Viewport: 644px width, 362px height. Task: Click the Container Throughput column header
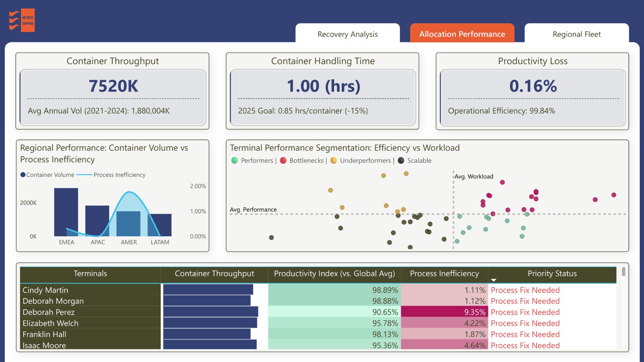coord(214,274)
